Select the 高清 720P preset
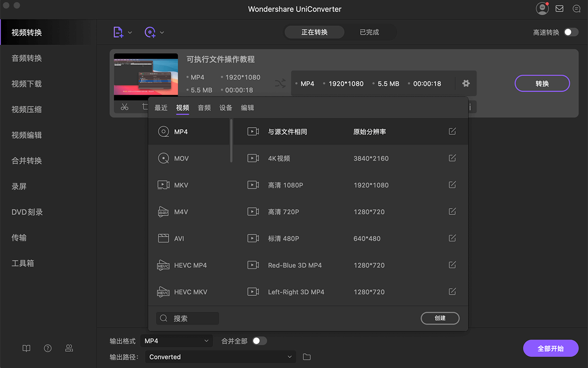This screenshot has width=588, height=368. [350, 212]
